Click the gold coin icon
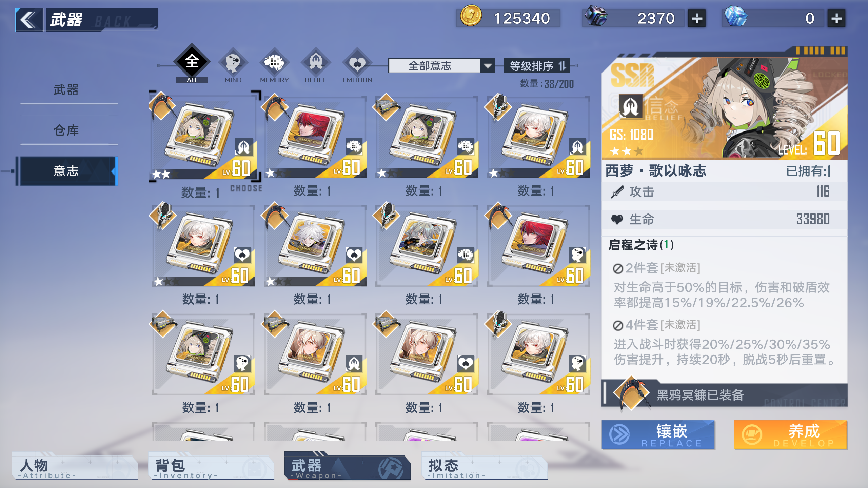 coord(470,16)
